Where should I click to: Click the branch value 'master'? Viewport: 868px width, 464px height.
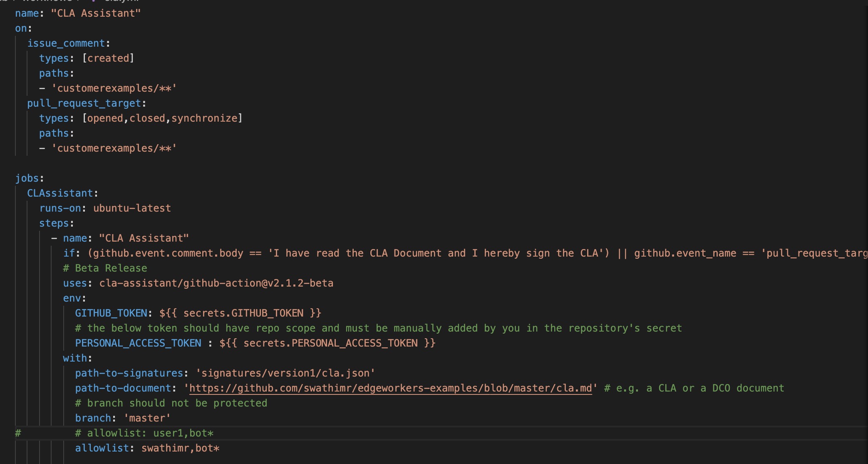tap(147, 418)
